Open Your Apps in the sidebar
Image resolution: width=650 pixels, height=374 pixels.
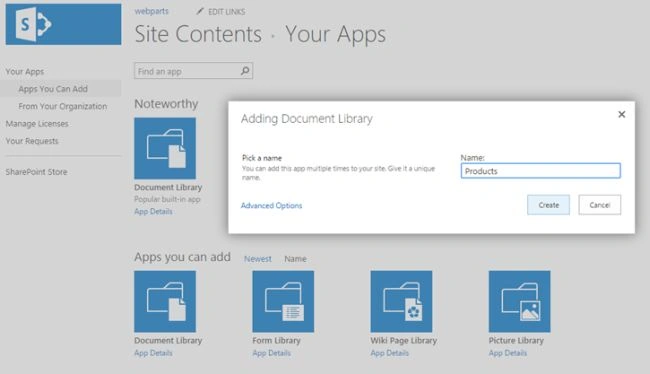(25, 71)
